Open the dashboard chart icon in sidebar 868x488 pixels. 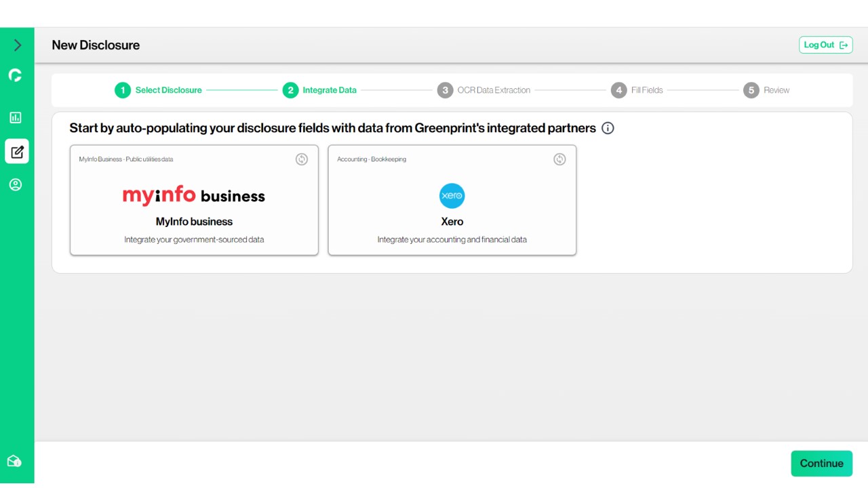[16, 118]
